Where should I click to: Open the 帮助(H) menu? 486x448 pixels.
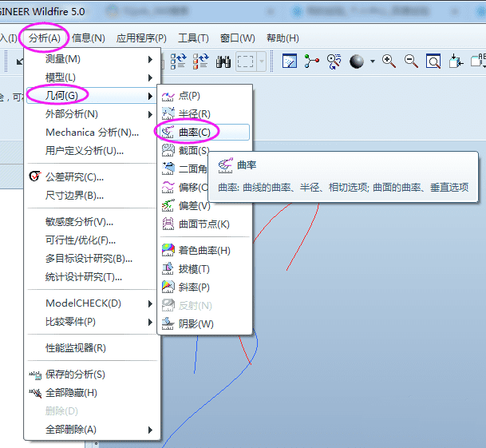[x=283, y=38]
